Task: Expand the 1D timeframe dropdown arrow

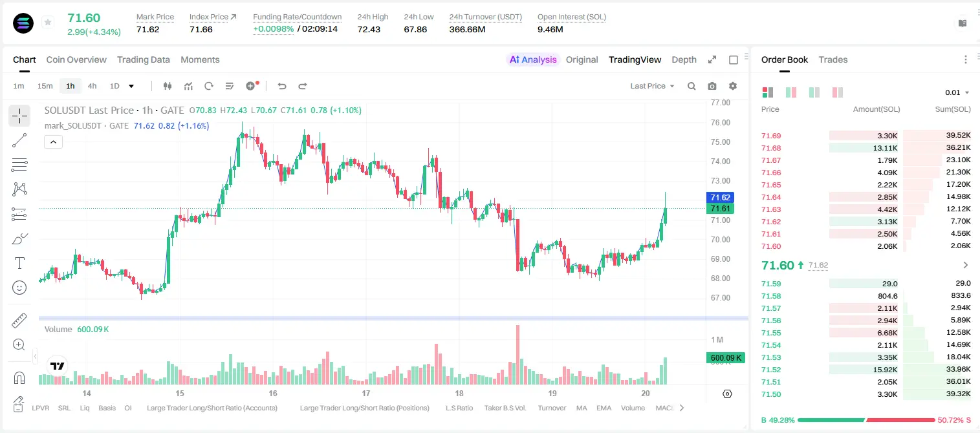Action: tap(131, 86)
